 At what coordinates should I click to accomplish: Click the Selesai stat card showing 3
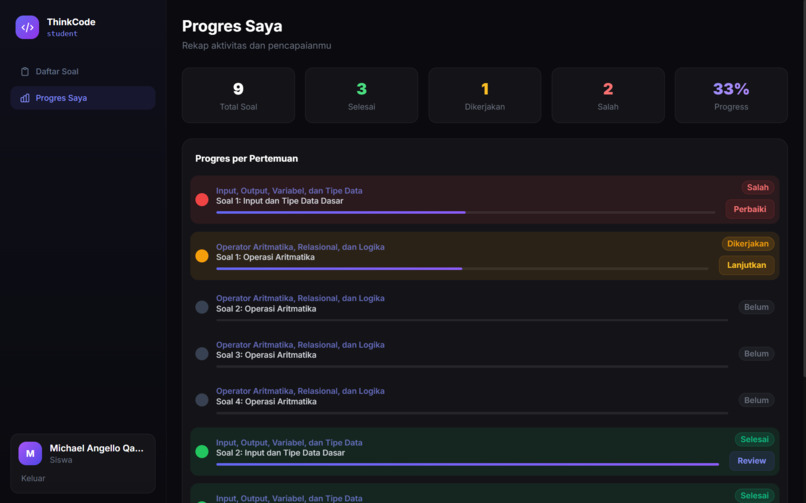[361, 95]
